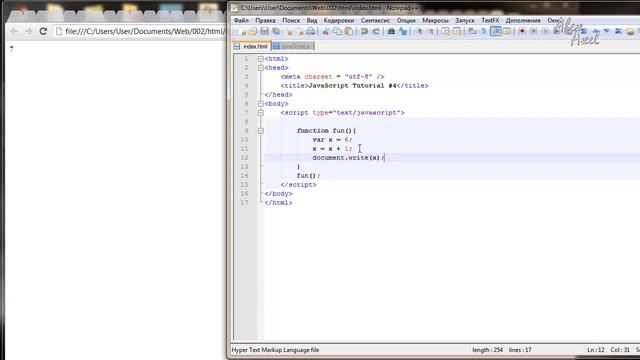Collapse the html tag fold on line 1
Image resolution: width=640 pixels, height=360 pixels.
(260, 59)
